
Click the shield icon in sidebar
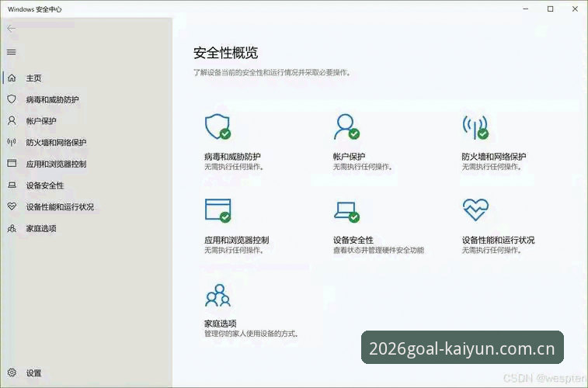tap(12, 99)
